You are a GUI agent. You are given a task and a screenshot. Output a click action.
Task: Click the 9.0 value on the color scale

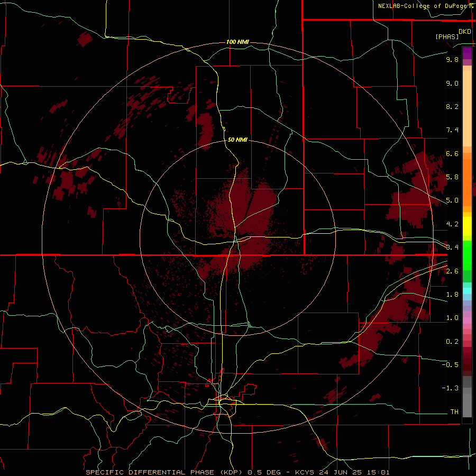point(452,83)
